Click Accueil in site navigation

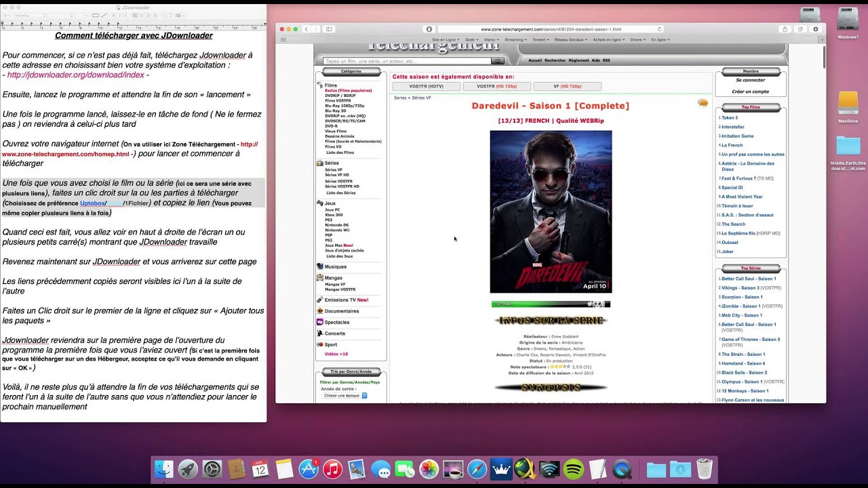535,60
